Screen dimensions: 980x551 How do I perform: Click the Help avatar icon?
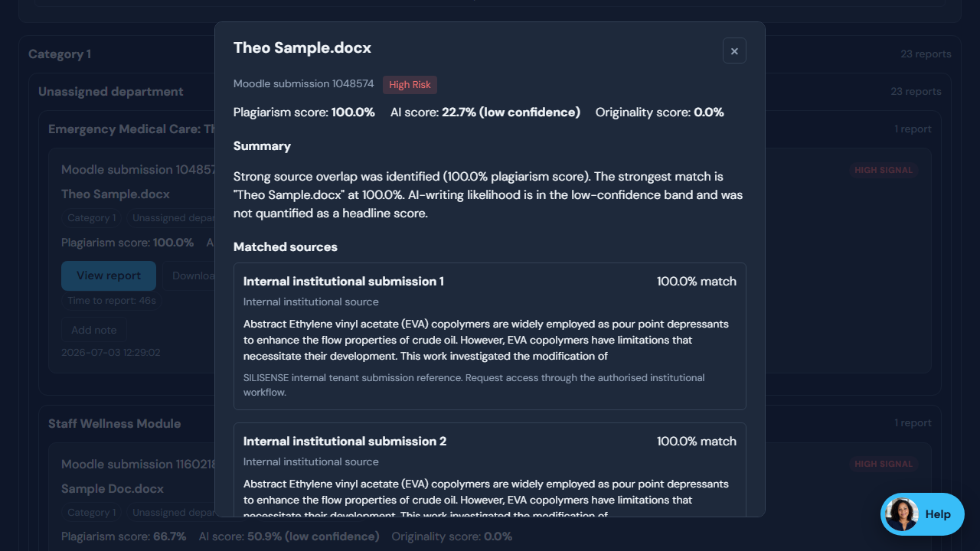902,514
